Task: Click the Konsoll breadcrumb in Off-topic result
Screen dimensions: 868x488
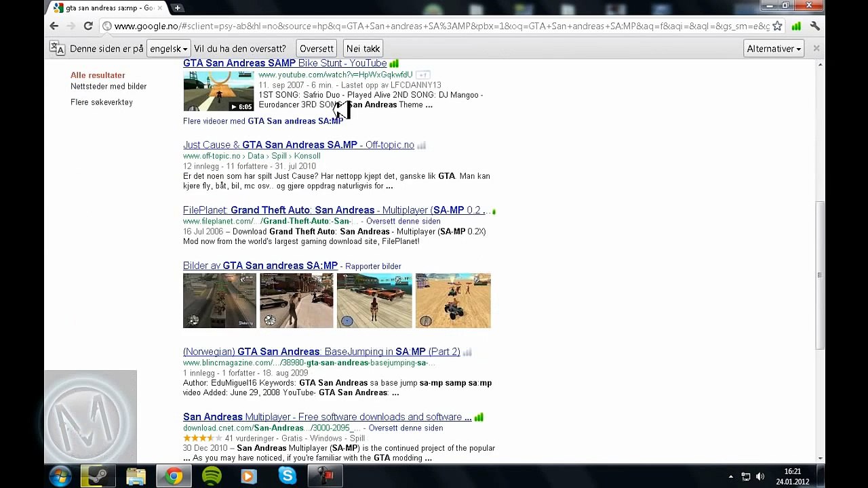Action: (x=307, y=156)
